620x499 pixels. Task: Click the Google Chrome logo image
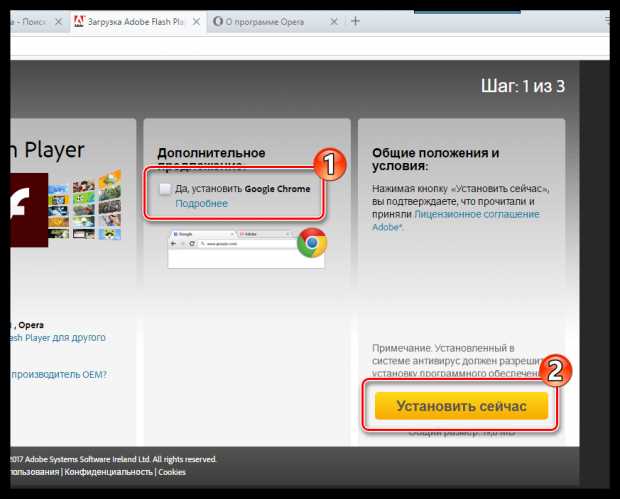coord(312,242)
